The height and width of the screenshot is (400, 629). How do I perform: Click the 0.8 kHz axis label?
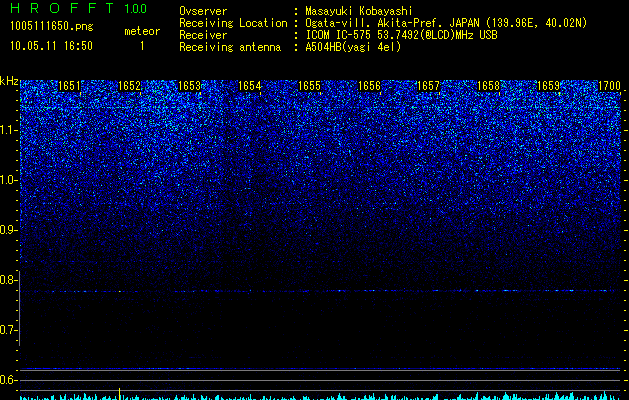pyautogui.click(x=9, y=280)
